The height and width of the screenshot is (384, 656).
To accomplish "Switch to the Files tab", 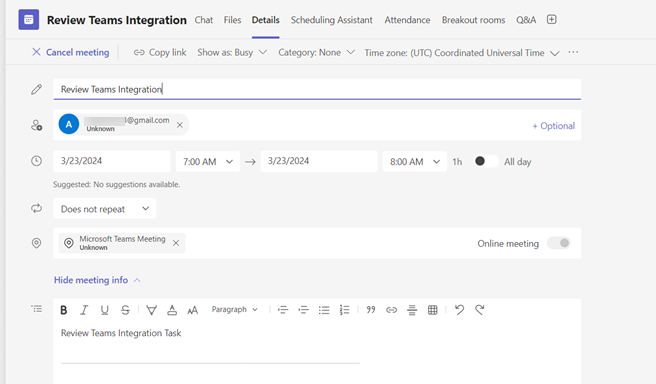I will point(232,20).
